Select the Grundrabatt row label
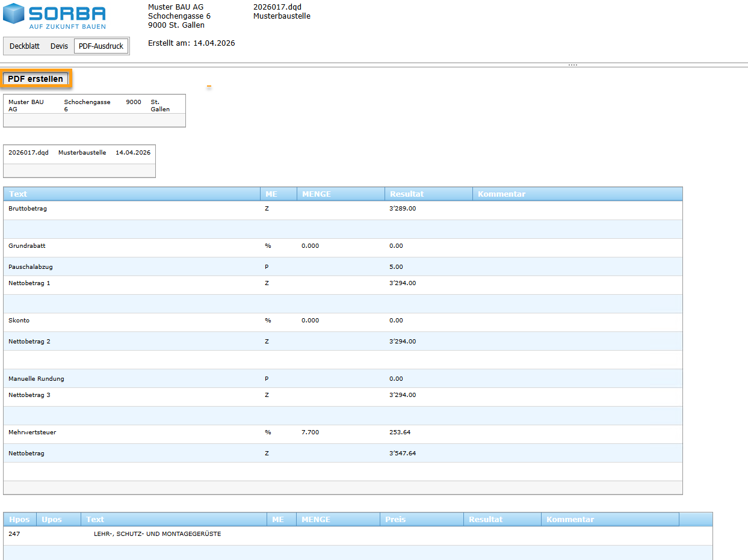Image resolution: width=748 pixels, height=560 pixels. (x=27, y=246)
